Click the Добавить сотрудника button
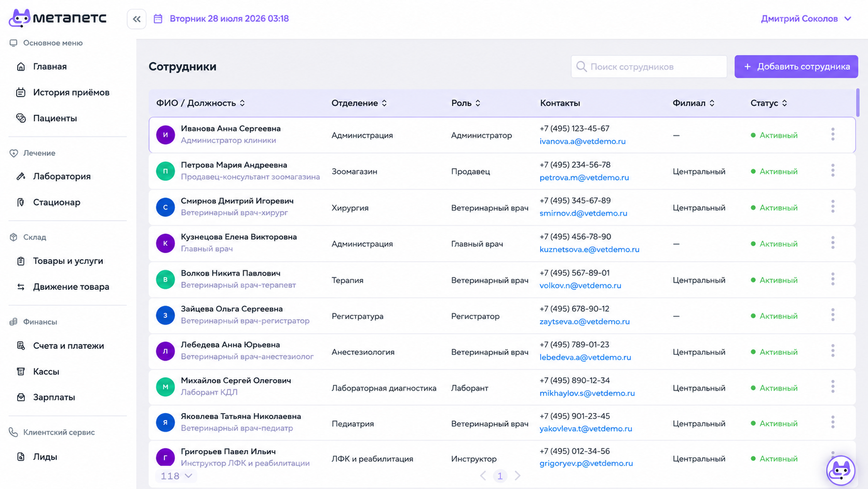The width and height of the screenshot is (868, 489). [796, 67]
